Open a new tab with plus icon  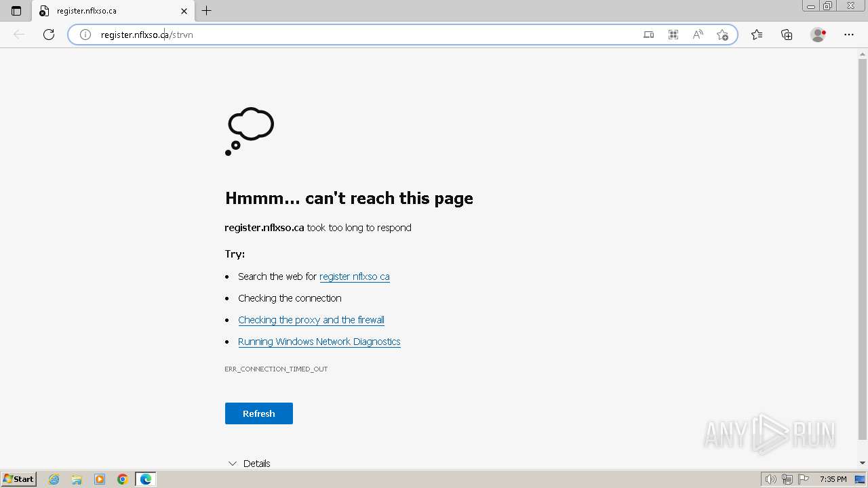pyautogui.click(x=207, y=11)
